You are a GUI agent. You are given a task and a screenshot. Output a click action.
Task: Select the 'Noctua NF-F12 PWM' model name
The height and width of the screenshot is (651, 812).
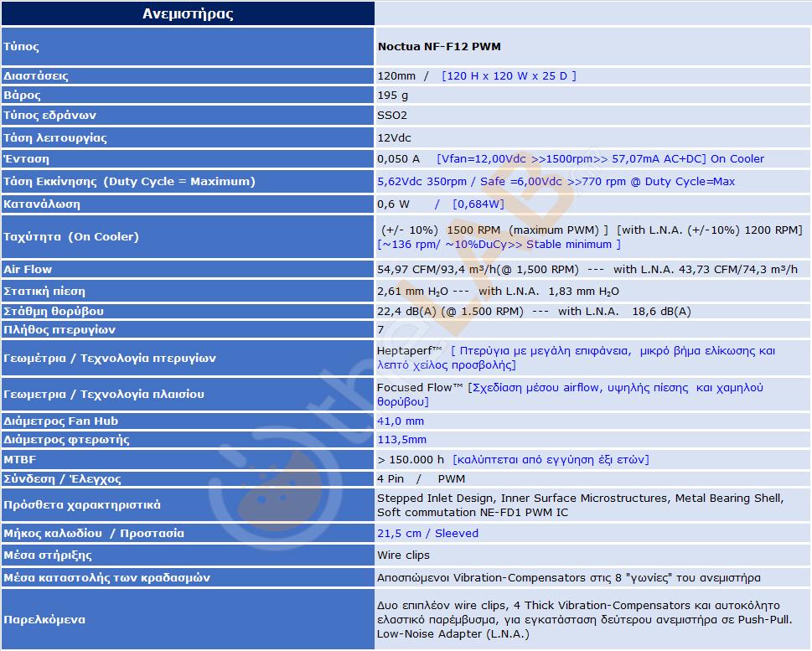(439, 47)
